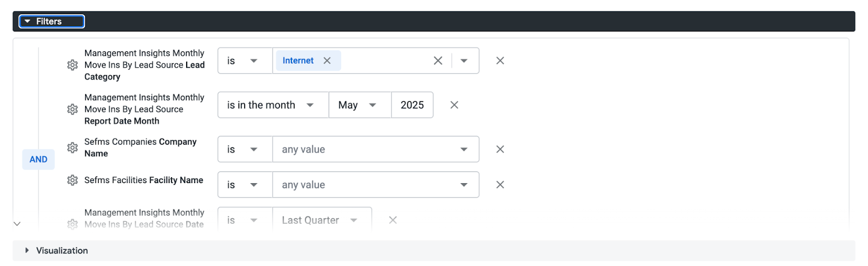The width and height of the screenshot is (868, 266).
Task: Open Lead Category value suggestions dropdown arrow
Action: (464, 61)
